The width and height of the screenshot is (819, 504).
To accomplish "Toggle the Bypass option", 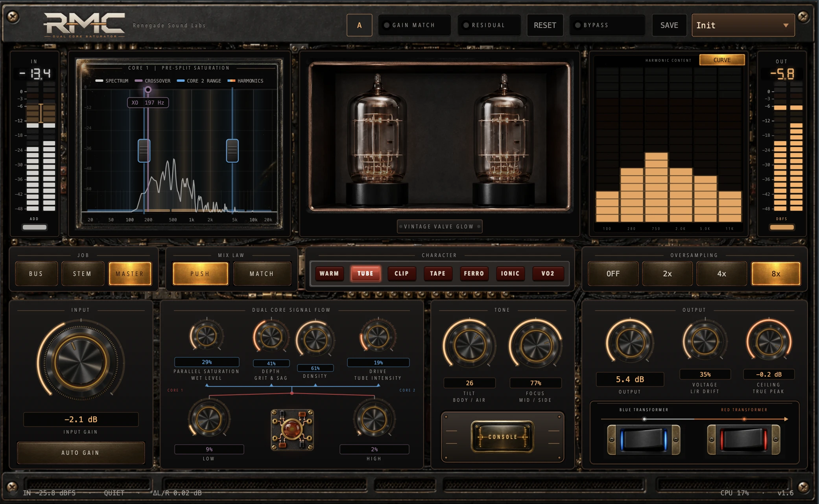I will point(607,25).
